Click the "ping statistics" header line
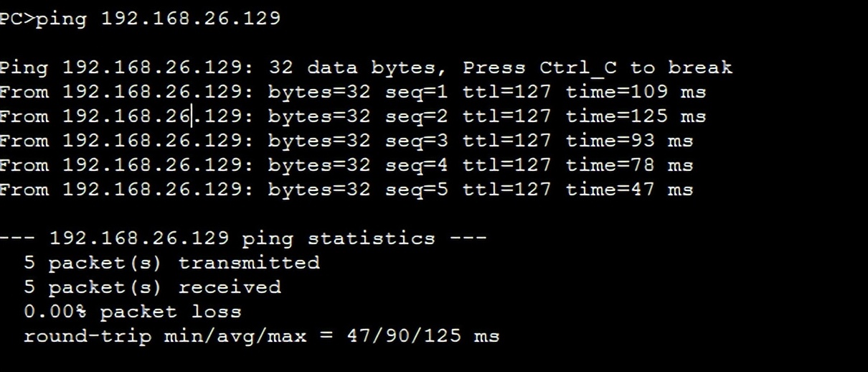 click(243, 238)
